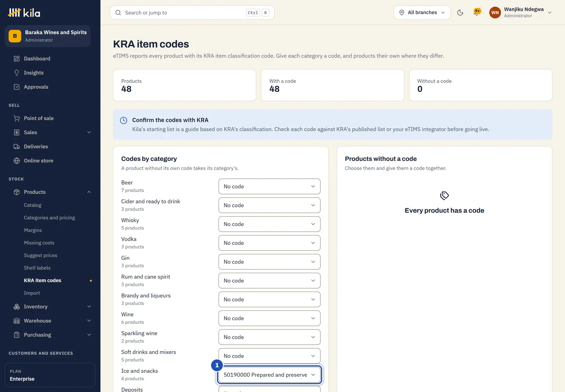Viewport: 565px width, 392px height.
Task: Open the Whisky category code dropdown
Action: tap(270, 224)
